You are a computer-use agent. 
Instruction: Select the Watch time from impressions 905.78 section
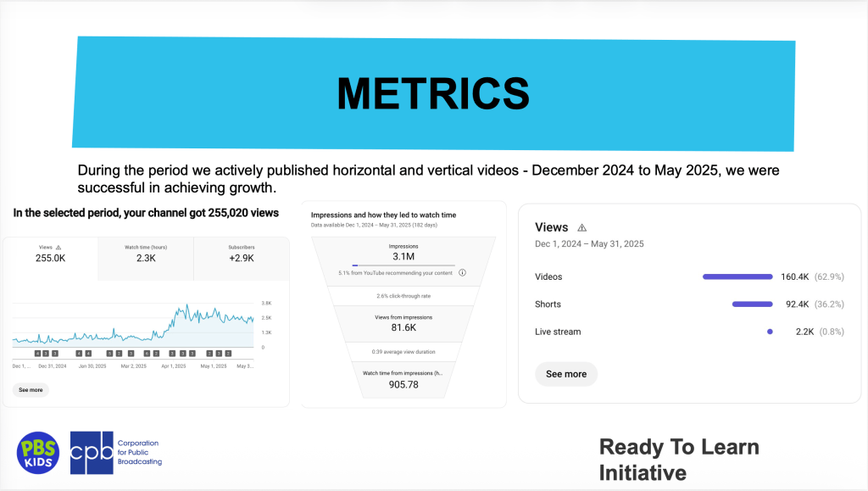pos(403,379)
